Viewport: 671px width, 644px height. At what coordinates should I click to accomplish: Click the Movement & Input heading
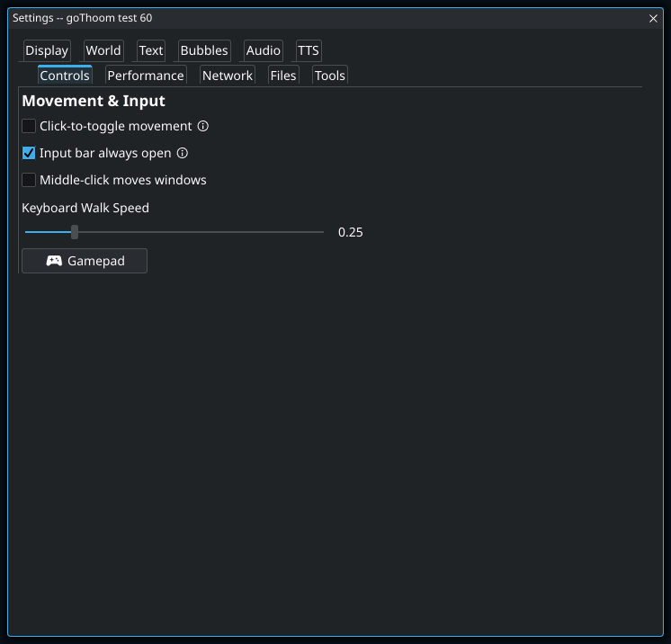click(x=94, y=101)
